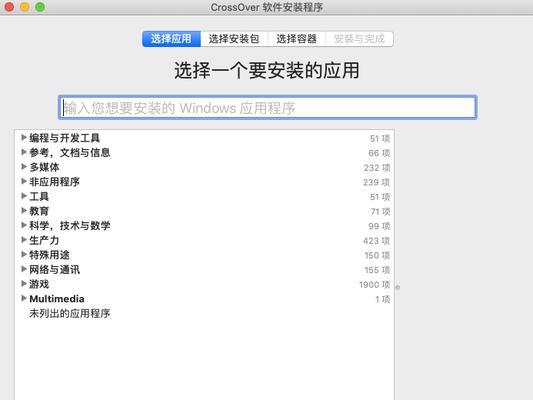
Task: Click the 423 项 count text
Action: 377,241
